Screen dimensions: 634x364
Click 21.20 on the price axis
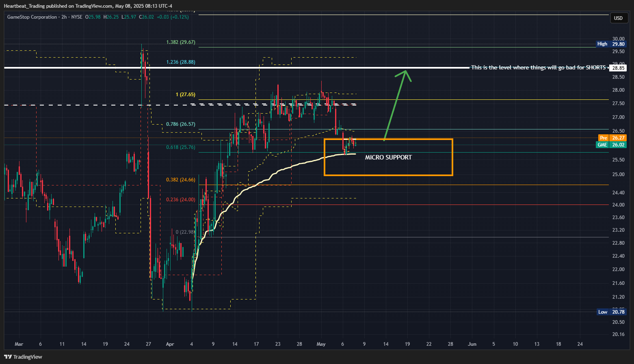pos(619,297)
